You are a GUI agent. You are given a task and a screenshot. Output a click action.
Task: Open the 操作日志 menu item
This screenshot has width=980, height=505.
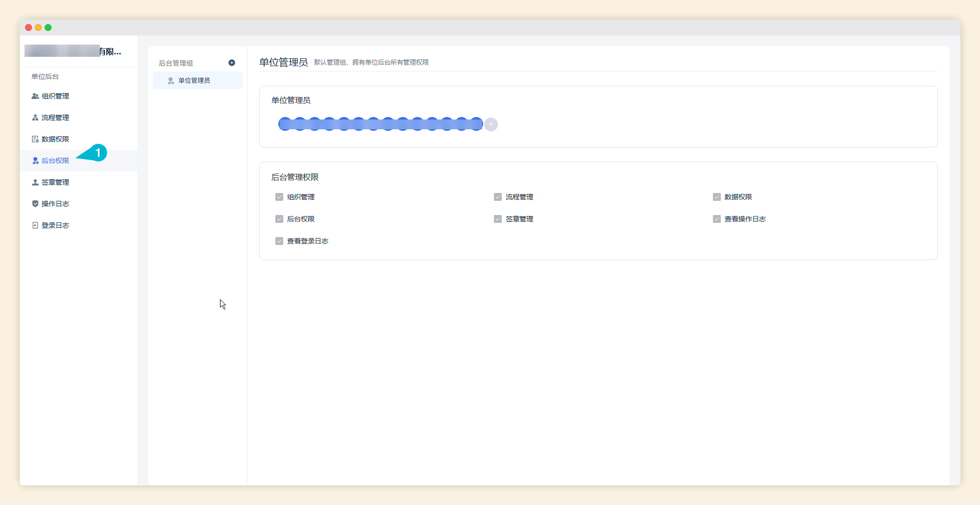[55, 204]
